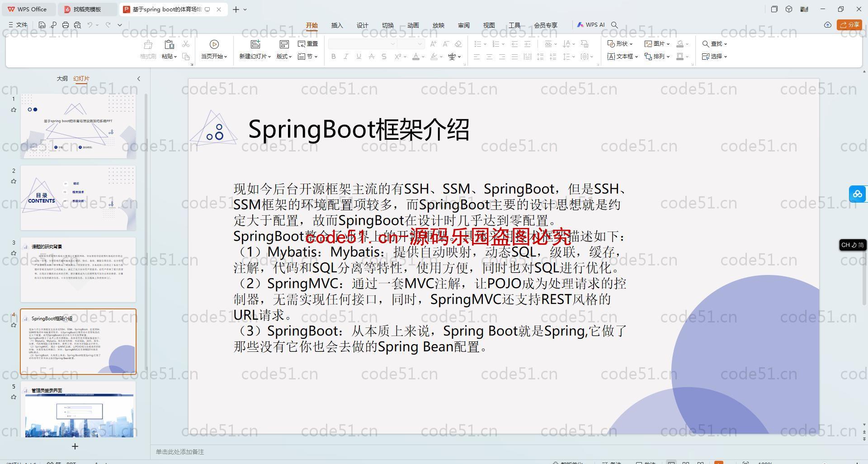
Task: Click the slide Layout (版式) icon
Action: 284,44
